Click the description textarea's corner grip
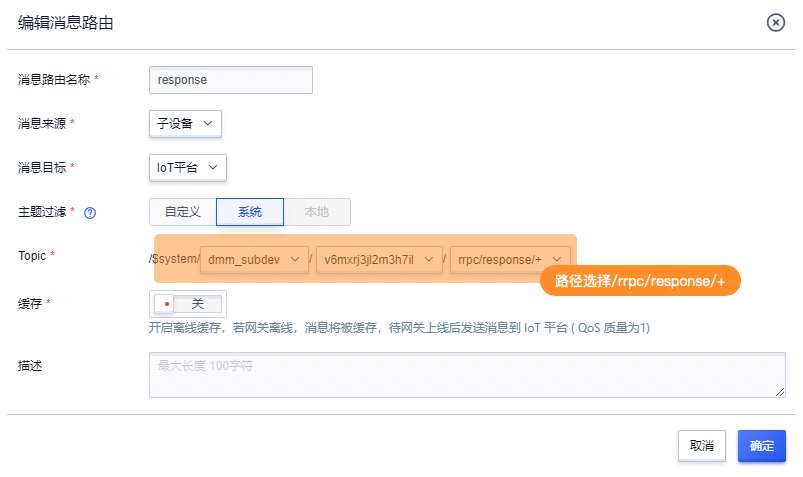803x477 pixels. (x=779, y=392)
